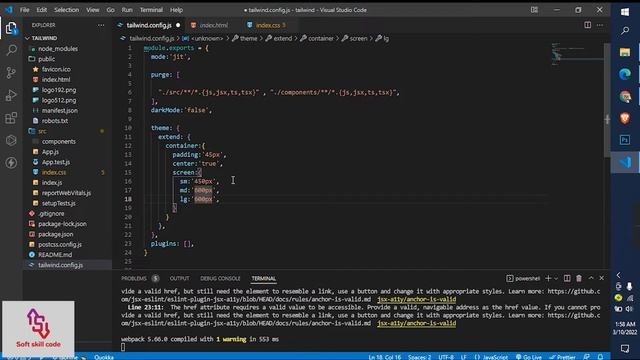
Task: Open the Terminal menu
Action: click(x=151, y=10)
